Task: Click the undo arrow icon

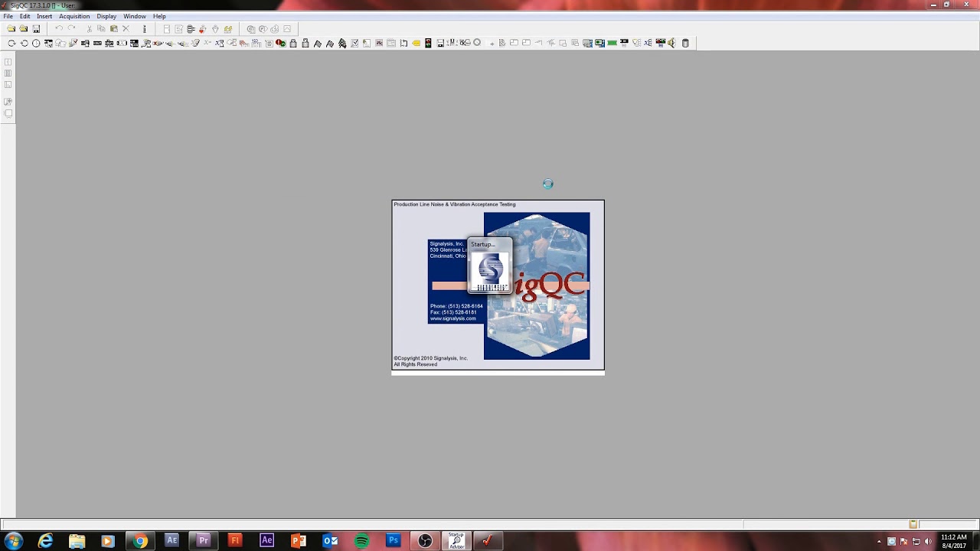Action: 59,29
